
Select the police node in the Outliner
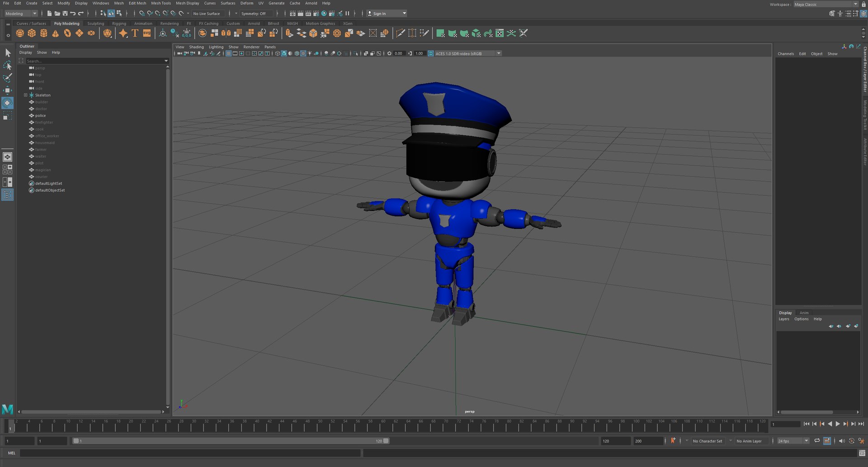click(40, 115)
